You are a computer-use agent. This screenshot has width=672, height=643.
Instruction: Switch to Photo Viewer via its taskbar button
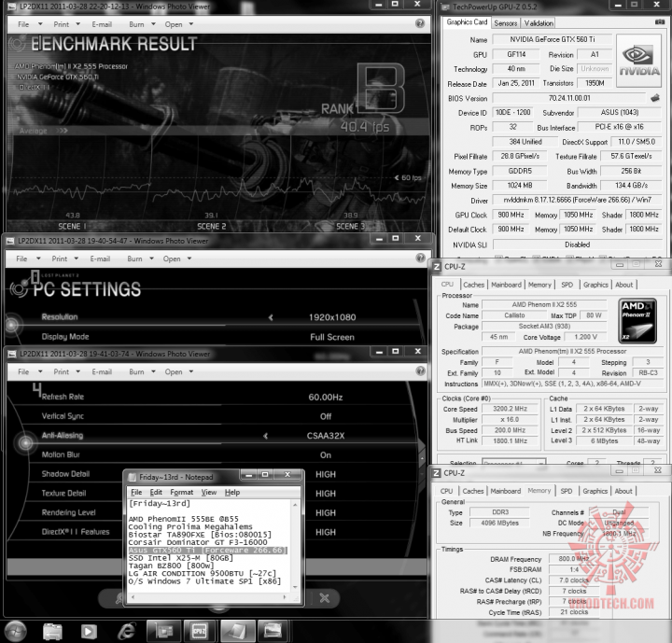pos(273,631)
